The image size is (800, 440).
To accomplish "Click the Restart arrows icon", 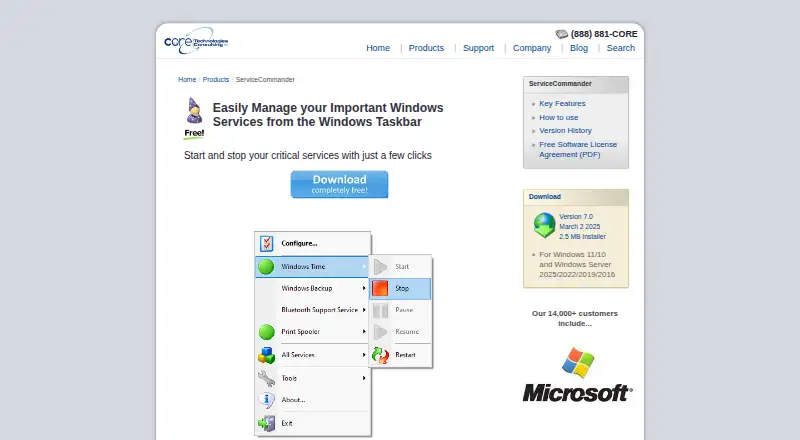I will [380, 355].
